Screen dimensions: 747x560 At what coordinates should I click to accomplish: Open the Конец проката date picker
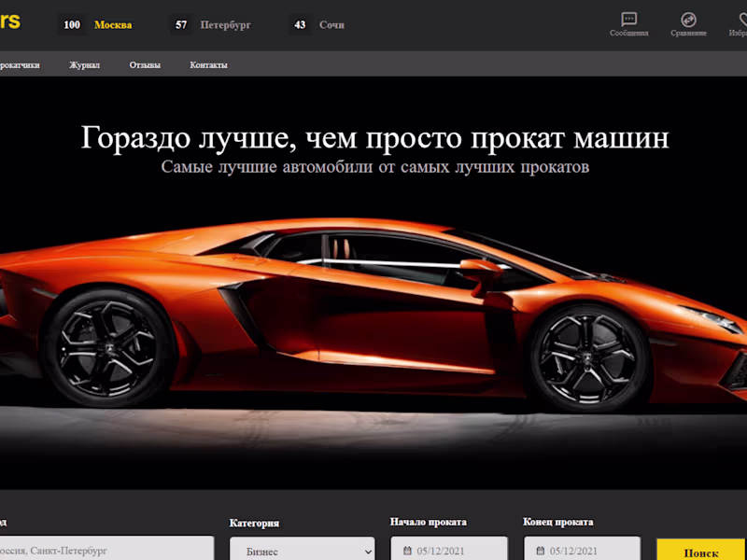582,551
